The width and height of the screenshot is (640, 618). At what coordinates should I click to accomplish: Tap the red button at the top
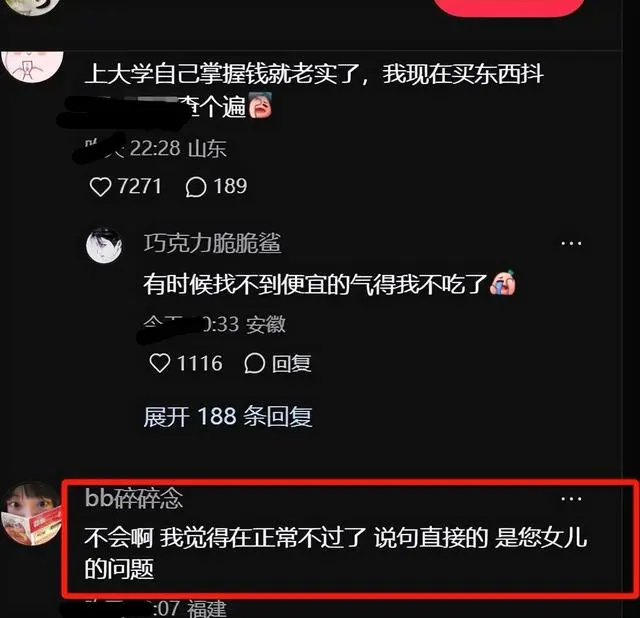point(509,7)
